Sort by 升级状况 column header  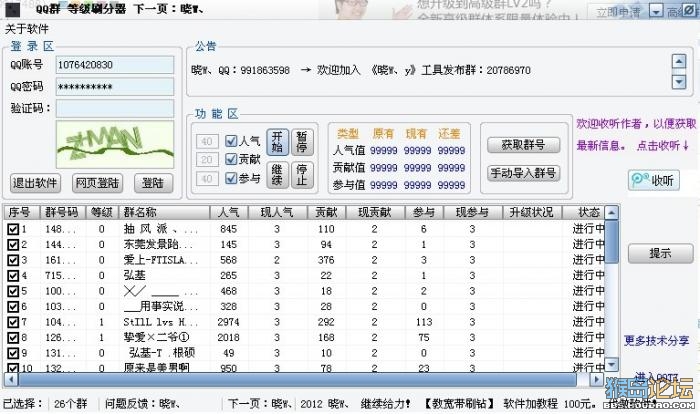point(532,212)
